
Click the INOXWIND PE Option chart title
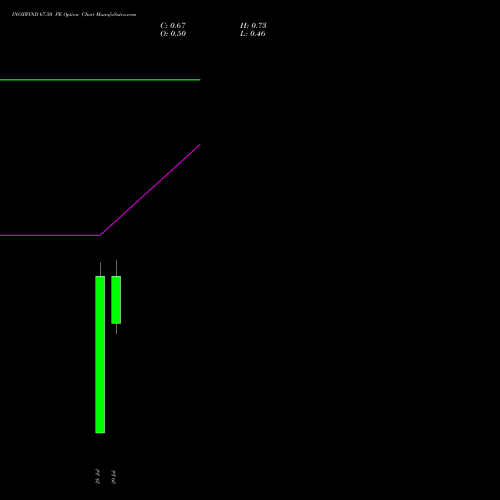coord(74,14)
